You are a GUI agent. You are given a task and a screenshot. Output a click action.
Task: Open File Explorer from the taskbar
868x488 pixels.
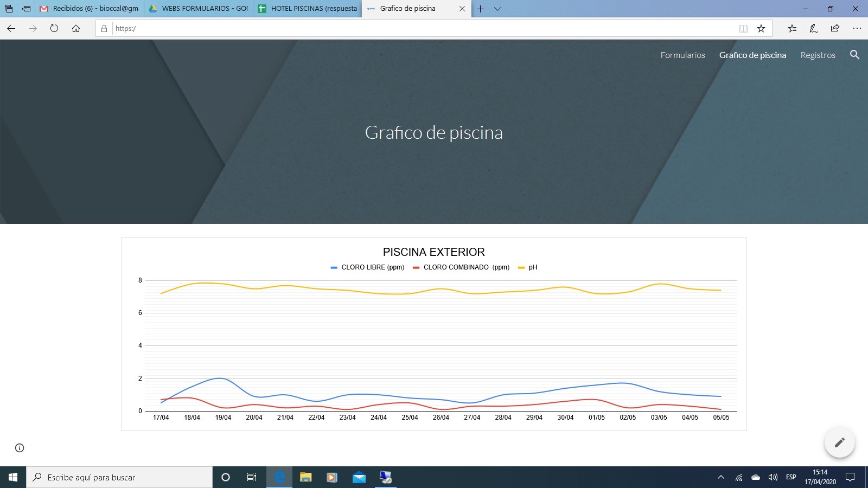tap(306, 477)
